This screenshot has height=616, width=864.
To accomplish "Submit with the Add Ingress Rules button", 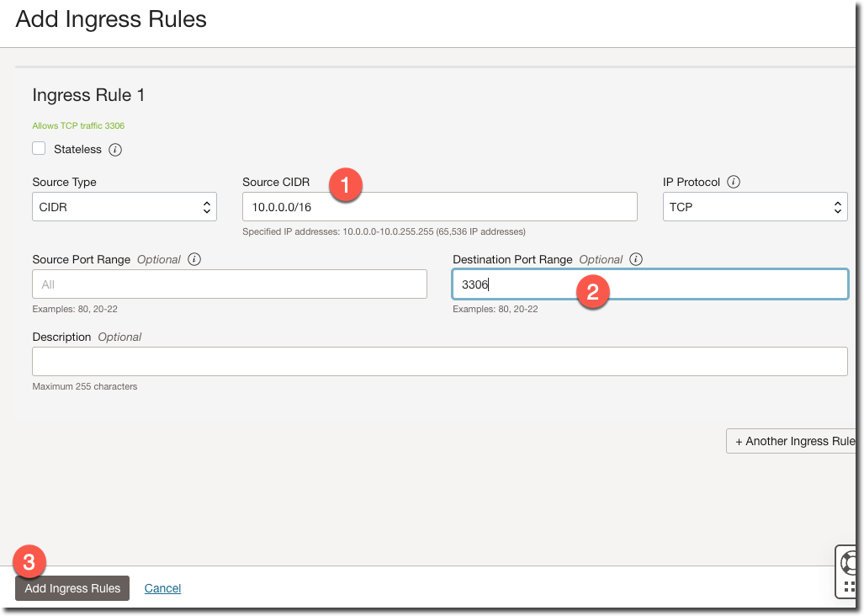I will tap(72, 588).
